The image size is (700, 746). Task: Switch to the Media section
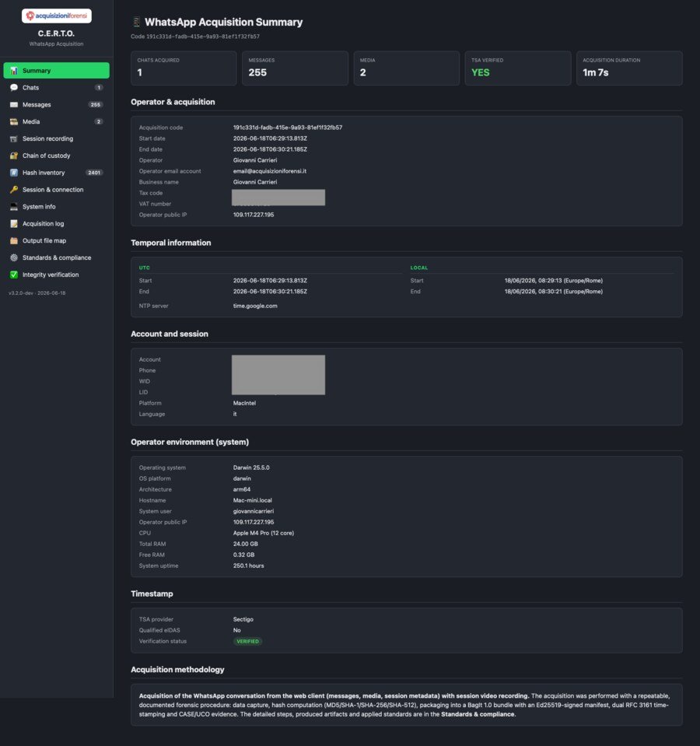coord(56,122)
